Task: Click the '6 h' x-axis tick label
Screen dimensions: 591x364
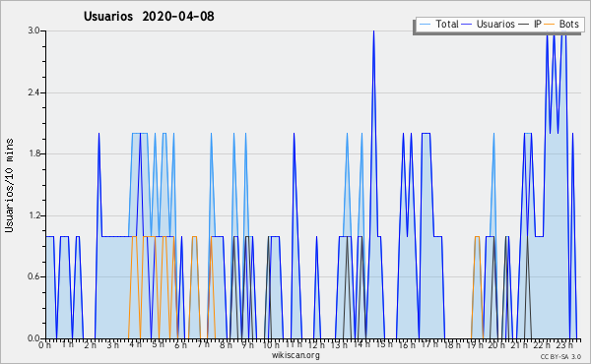Action: pos(180,344)
